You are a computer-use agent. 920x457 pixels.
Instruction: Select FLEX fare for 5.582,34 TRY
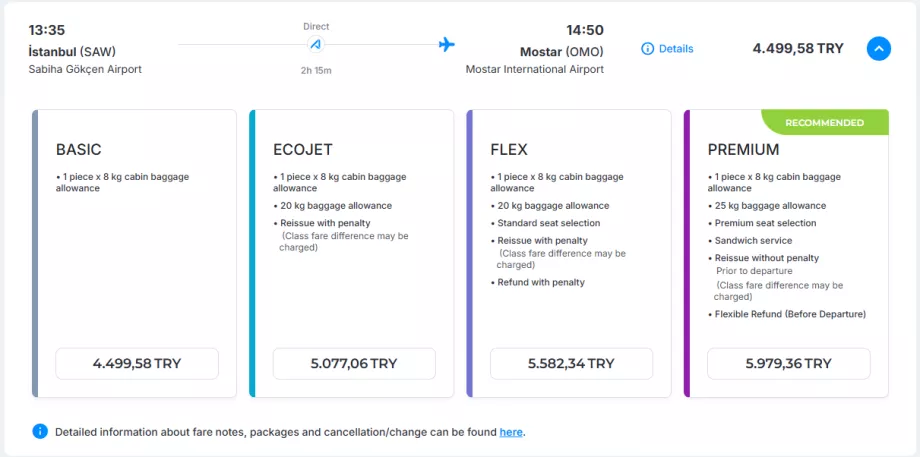[x=571, y=363]
